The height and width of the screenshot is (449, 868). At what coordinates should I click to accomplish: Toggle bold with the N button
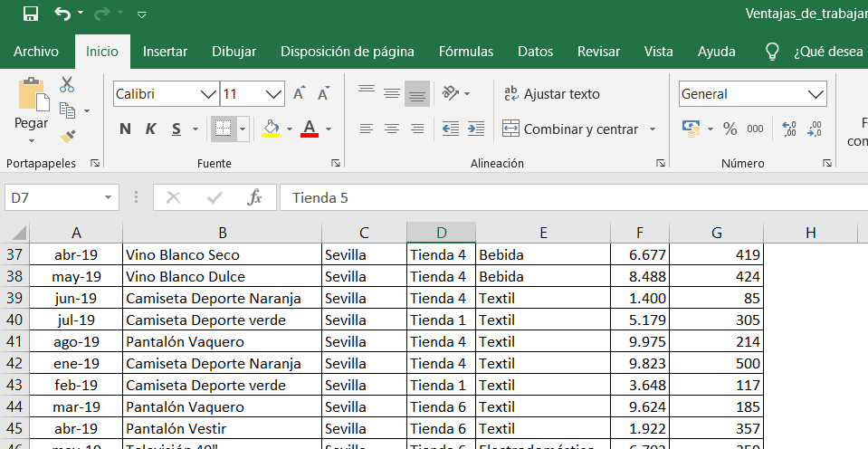coord(125,129)
